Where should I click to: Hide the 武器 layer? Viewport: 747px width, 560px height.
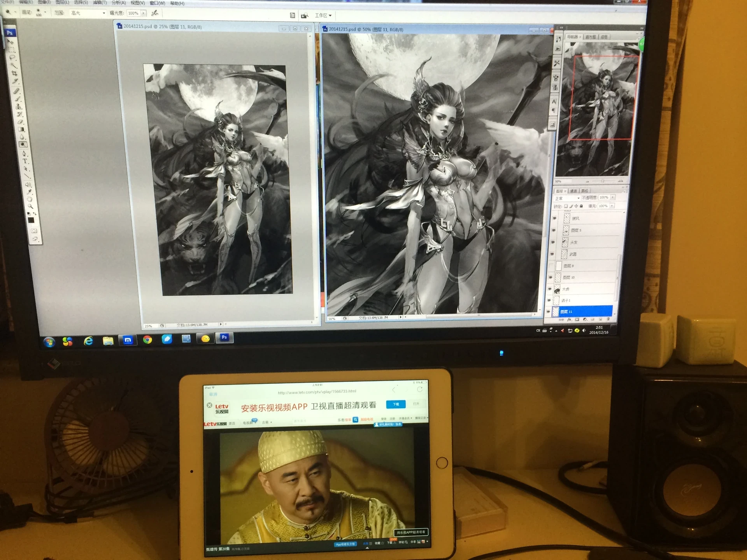(x=552, y=254)
